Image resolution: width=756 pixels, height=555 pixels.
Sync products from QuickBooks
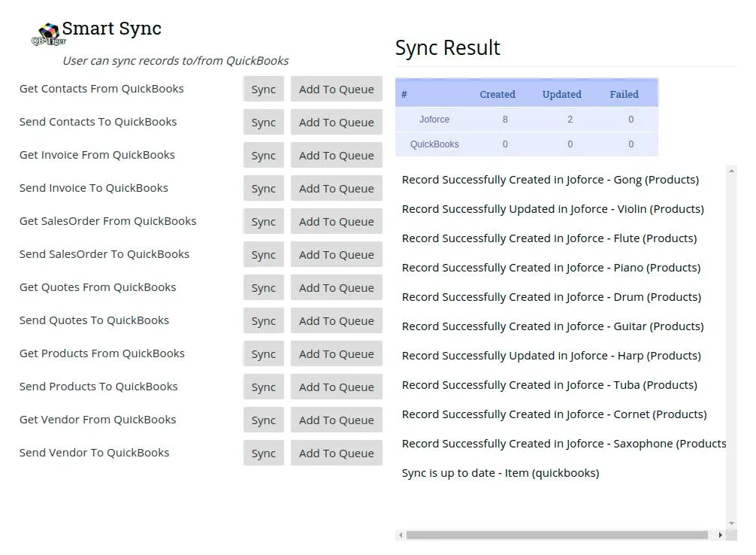263,353
